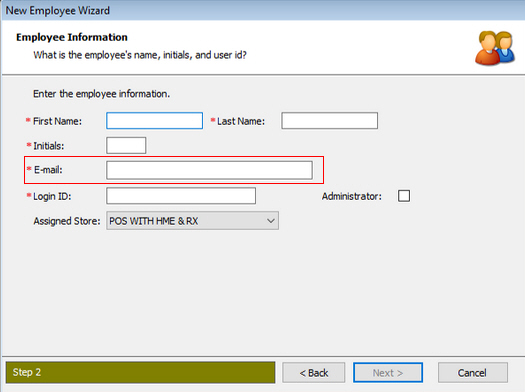The image size is (525, 392).
Task: Select the Initials input box
Action: point(126,145)
